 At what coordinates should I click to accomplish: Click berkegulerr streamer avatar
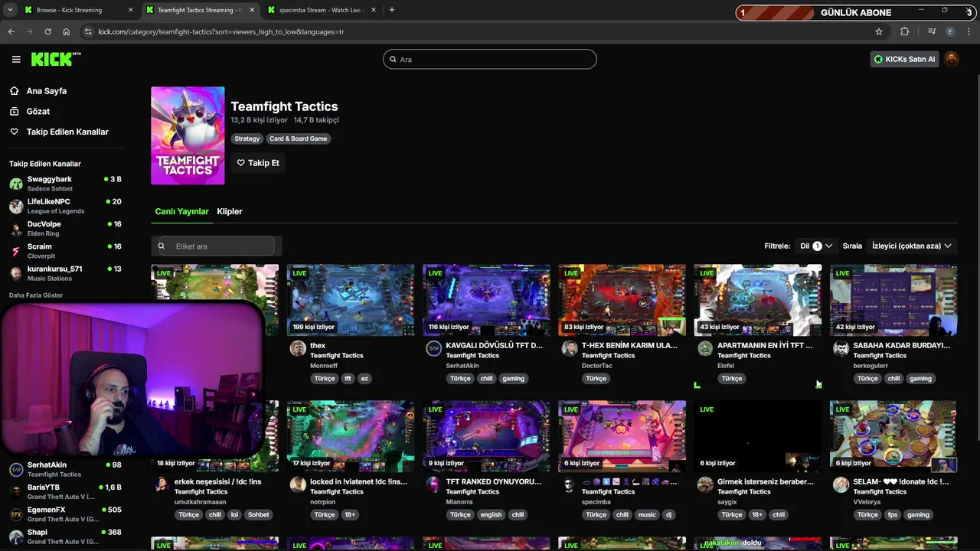pyautogui.click(x=841, y=349)
